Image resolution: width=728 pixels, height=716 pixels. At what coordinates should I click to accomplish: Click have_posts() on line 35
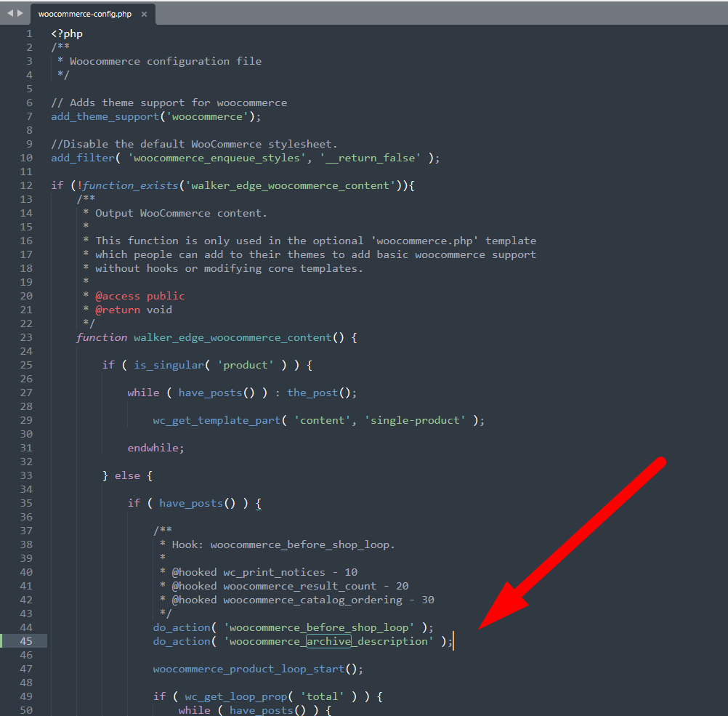point(198,503)
